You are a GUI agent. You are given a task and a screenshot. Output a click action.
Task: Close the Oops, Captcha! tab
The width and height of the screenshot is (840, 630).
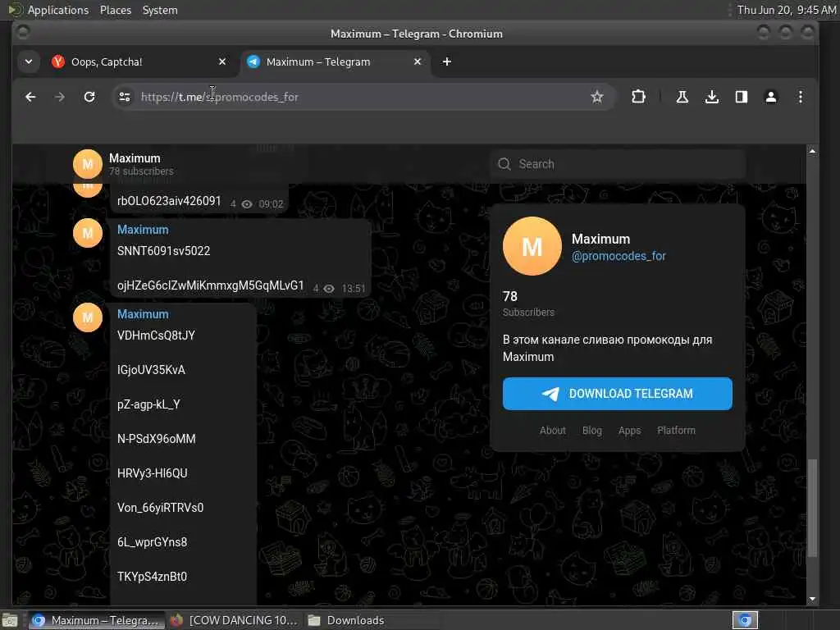(x=222, y=62)
